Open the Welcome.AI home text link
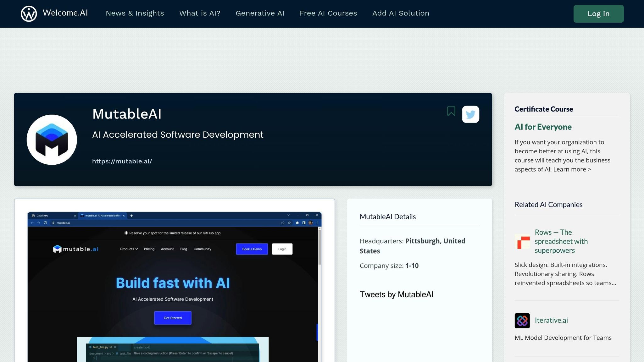644x362 pixels. click(65, 13)
